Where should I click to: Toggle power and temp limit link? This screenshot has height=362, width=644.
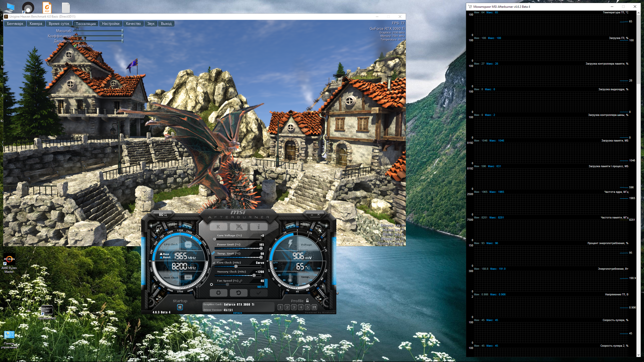click(213, 253)
